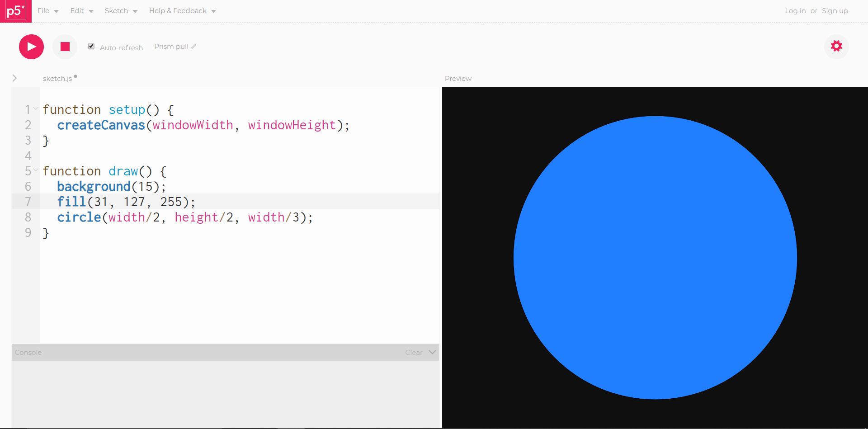Viewport: 868px width, 429px height.
Task: Expand the file sidebar with arrow
Action: pyautogui.click(x=14, y=78)
